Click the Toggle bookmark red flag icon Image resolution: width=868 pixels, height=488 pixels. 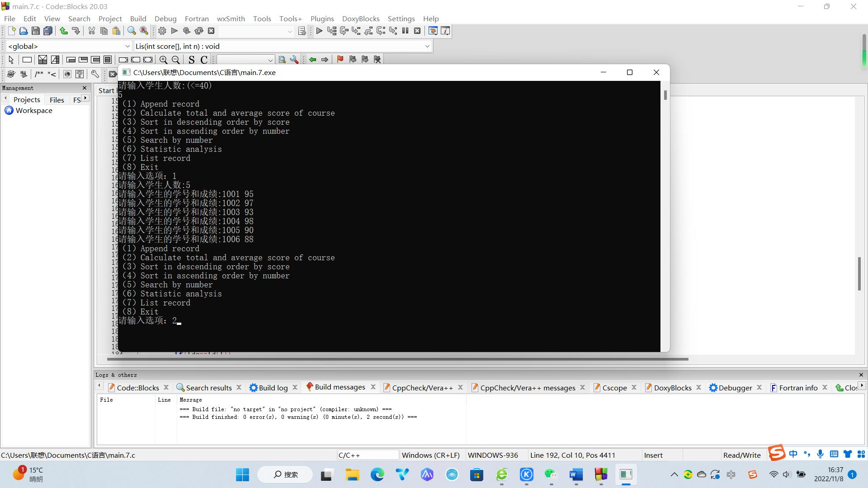point(340,59)
